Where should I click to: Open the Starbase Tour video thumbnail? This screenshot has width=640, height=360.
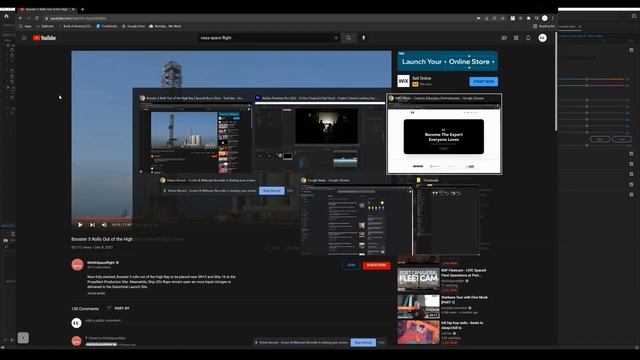click(418, 307)
